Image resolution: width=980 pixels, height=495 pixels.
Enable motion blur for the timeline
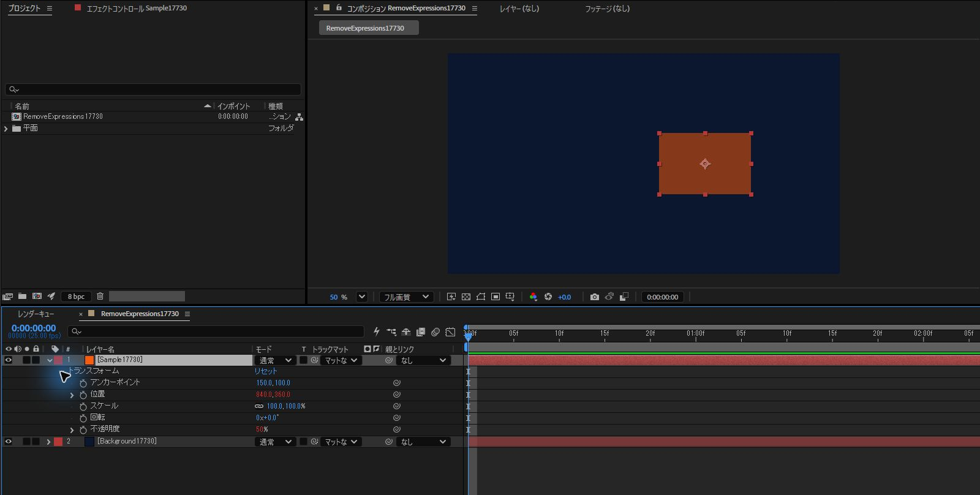435,332
